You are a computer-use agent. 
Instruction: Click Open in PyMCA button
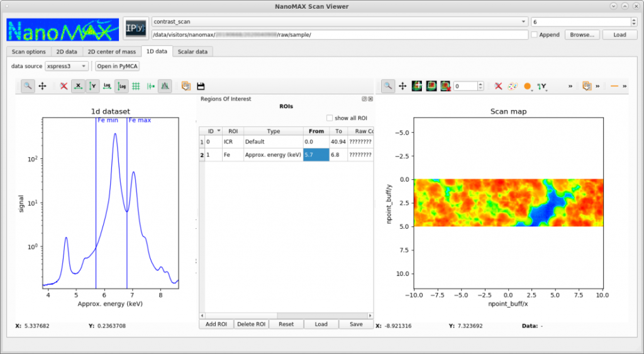coord(118,66)
